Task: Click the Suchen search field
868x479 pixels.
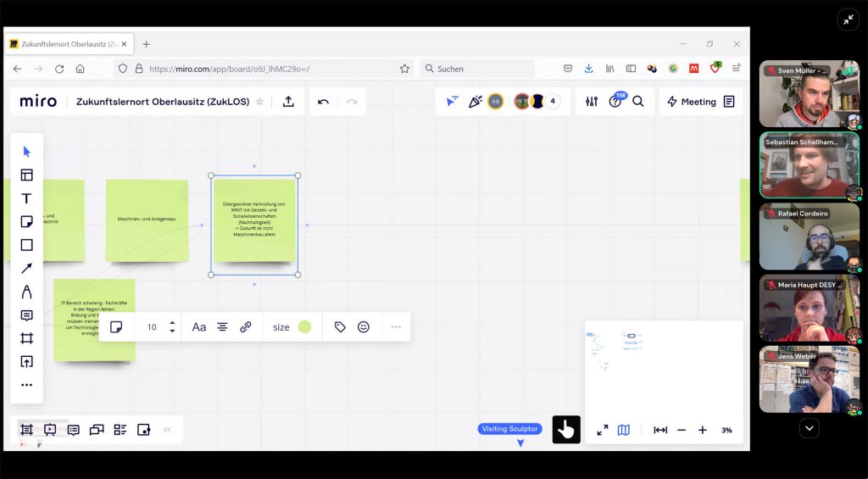Action: (476, 69)
